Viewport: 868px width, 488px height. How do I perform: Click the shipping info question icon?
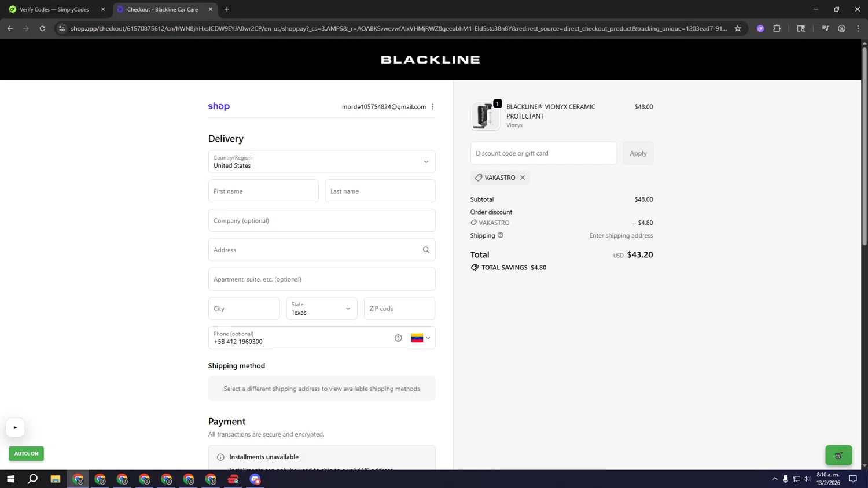tap(501, 235)
